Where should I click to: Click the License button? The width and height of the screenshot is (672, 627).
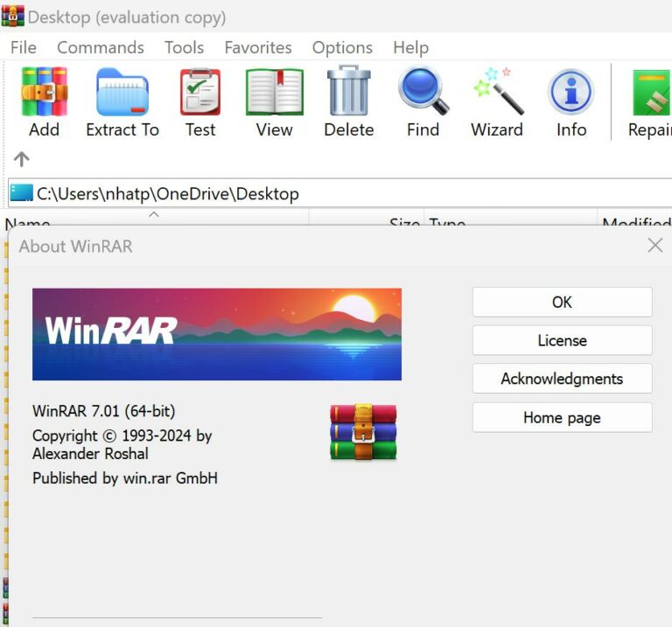[562, 340]
